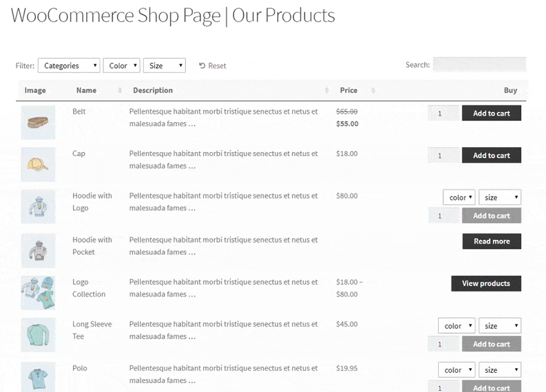Read more about Hoodie with Pocket
This screenshot has width=546, height=392.
(x=491, y=241)
